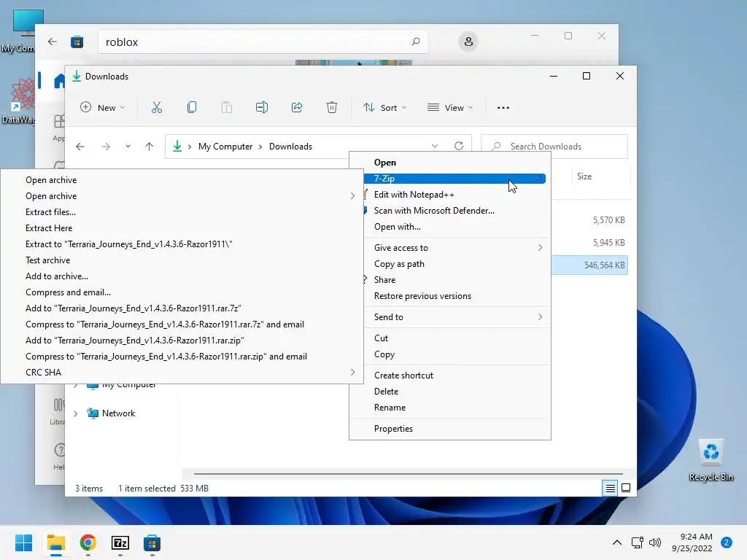Click the Share icon in Explorer toolbar
The width and height of the screenshot is (747, 560).
point(297,108)
